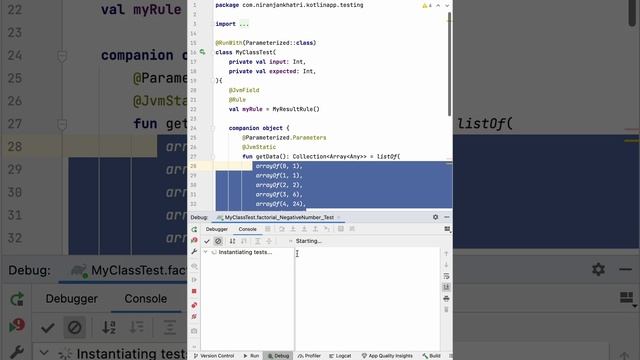This screenshot has height=360, width=640.
Task: Select the Console tab in center panel
Action: point(248,229)
